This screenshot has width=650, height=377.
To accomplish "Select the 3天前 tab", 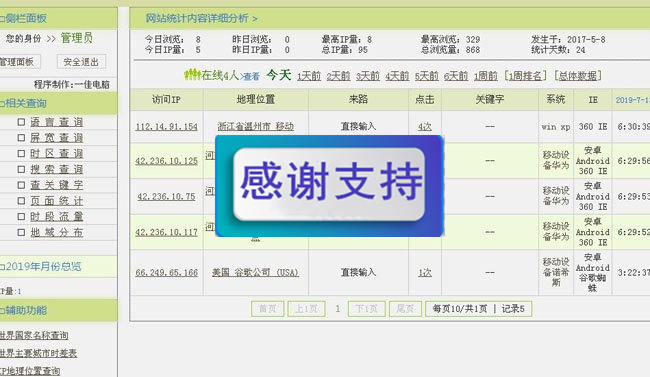I will (368, 76).
